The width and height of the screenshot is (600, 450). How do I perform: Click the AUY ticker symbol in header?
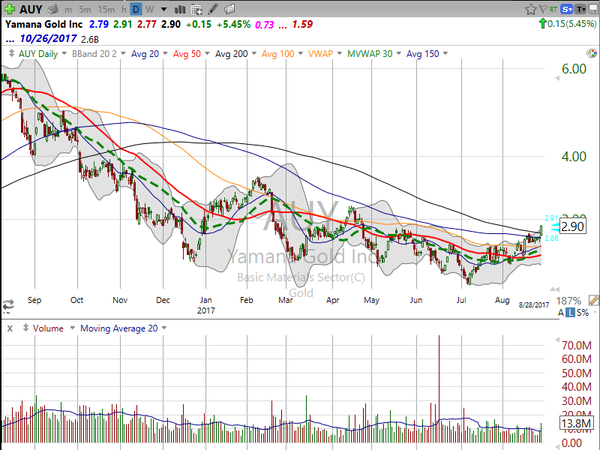pyautogui.click(x=31, y=9)
